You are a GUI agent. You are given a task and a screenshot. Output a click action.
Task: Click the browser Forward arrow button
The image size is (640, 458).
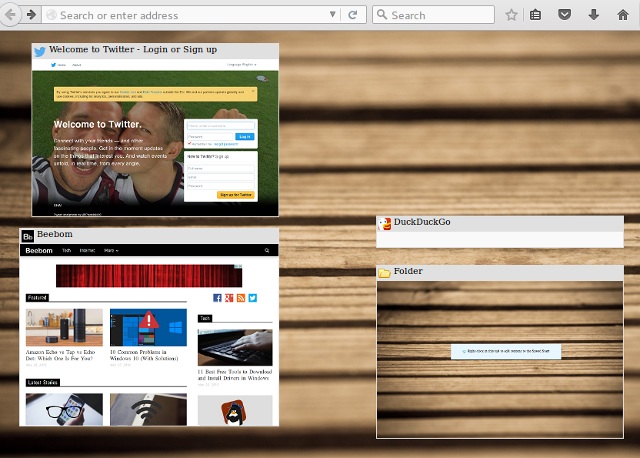coord(31,15)
